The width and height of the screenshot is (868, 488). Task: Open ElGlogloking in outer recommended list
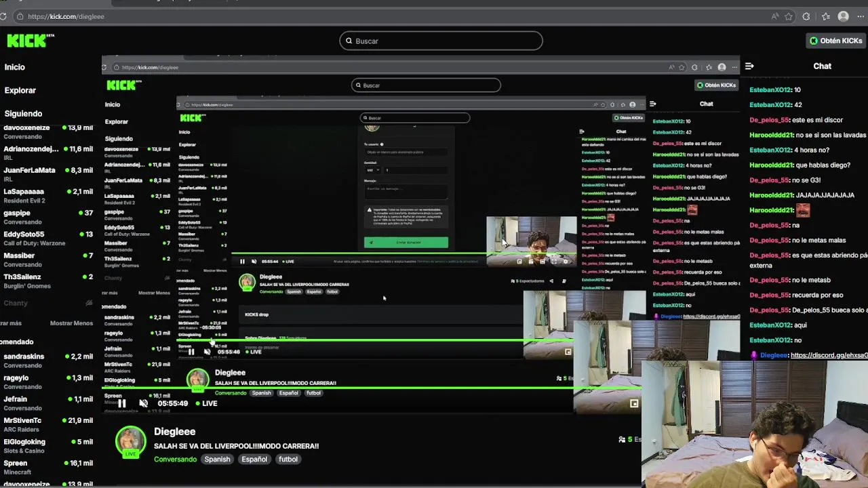click(49, 446)
